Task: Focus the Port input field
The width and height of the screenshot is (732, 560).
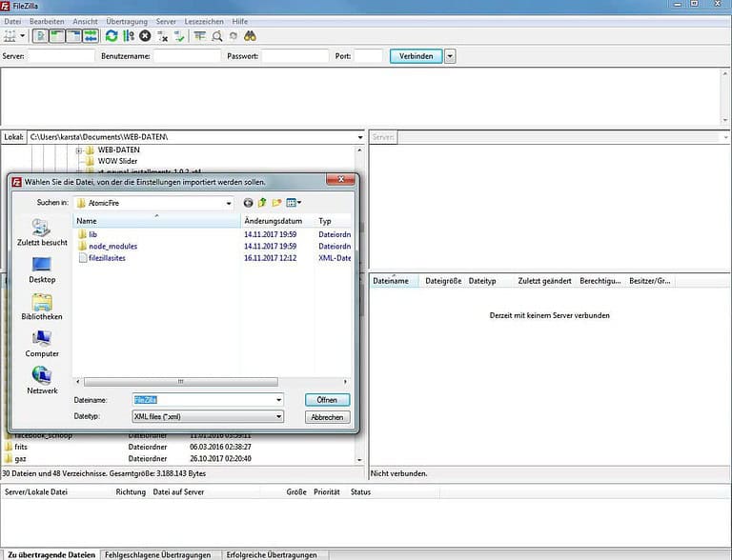Action: pos(368,56)
